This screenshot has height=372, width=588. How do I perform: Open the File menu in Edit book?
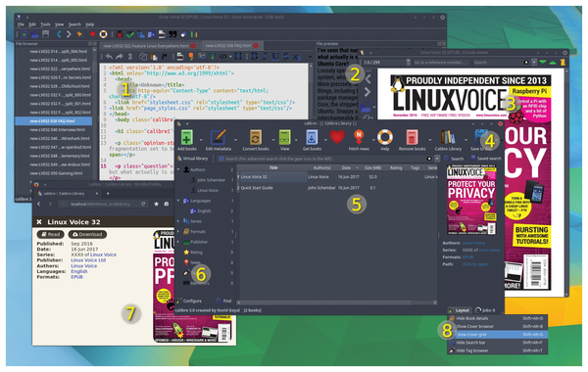click(21, 24)
